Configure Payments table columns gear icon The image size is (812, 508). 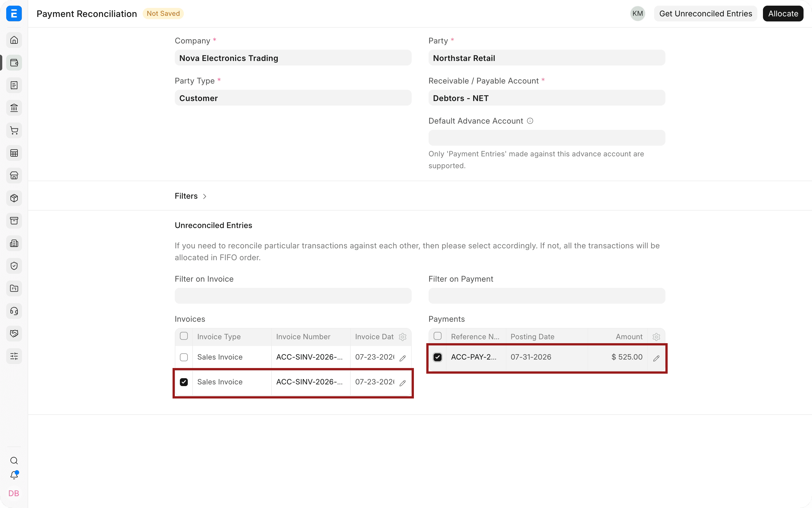[x=656, y=337]
